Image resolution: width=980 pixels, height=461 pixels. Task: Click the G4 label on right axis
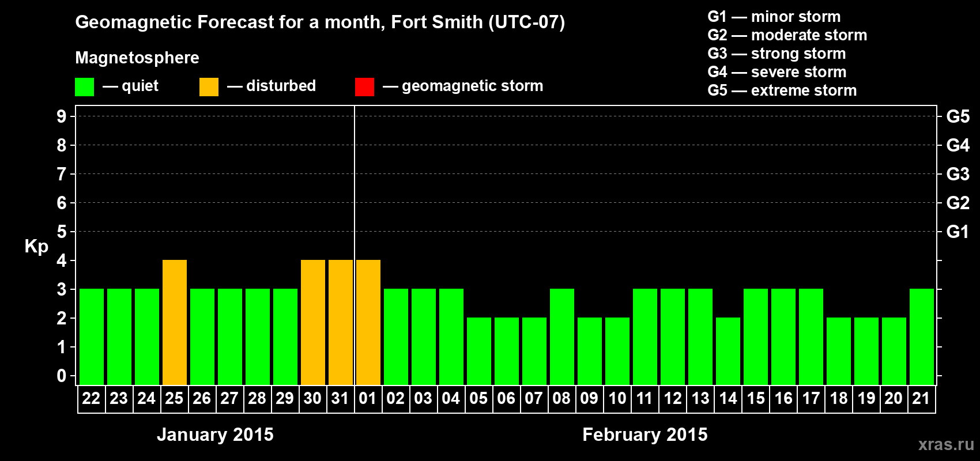coord(958,145)
